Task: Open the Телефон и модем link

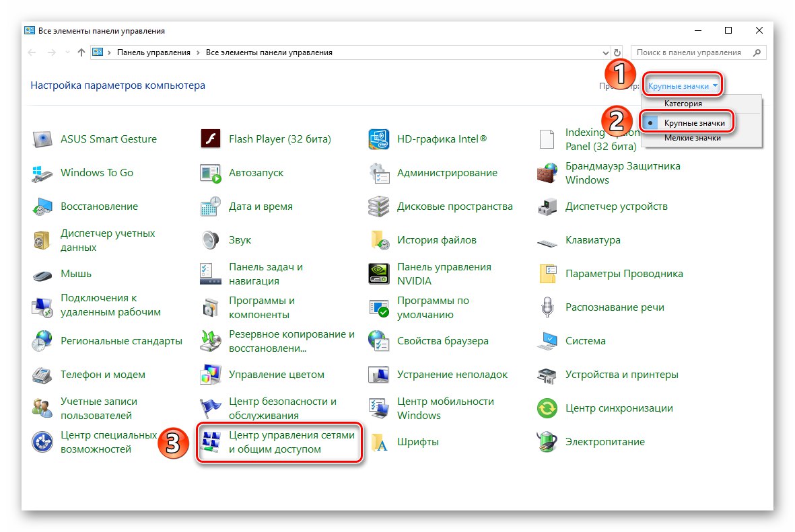Action: [x=103, y=375]
